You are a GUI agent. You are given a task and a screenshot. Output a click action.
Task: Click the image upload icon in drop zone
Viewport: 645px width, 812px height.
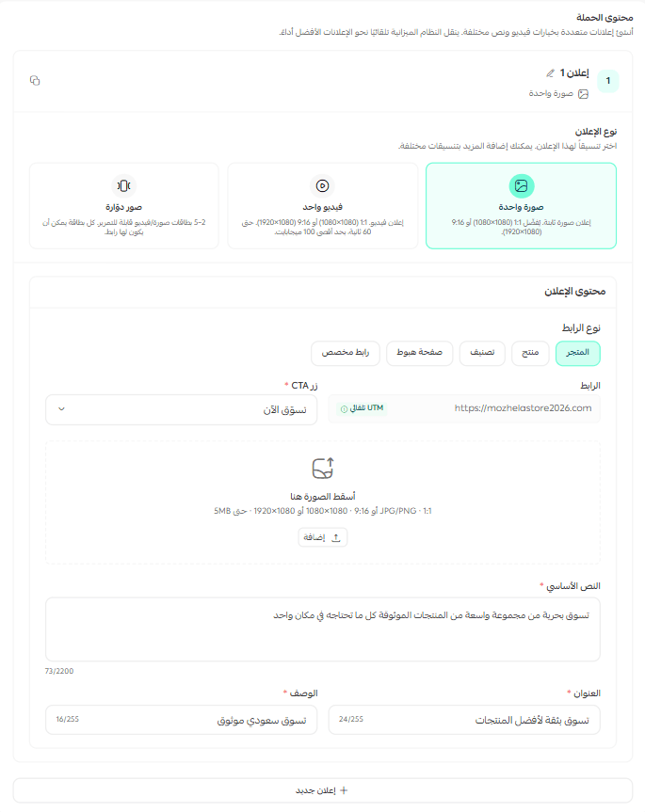[x=323, y=469]
